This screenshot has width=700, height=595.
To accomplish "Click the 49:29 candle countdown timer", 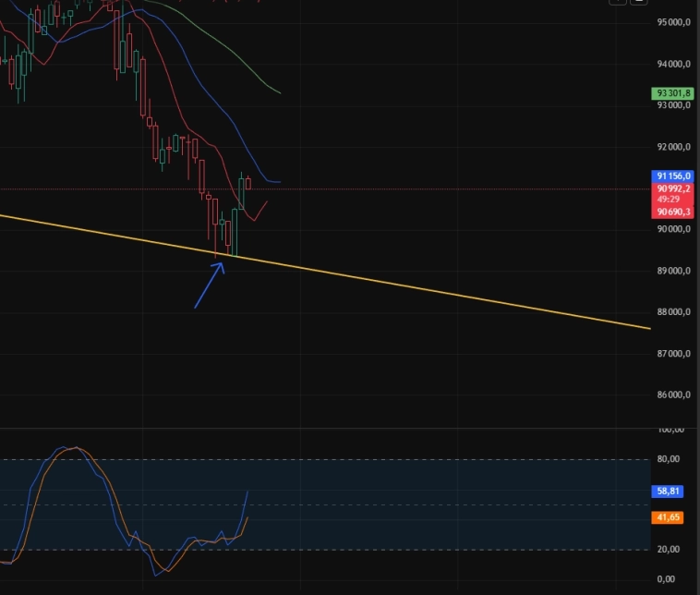I will [668, 200].
